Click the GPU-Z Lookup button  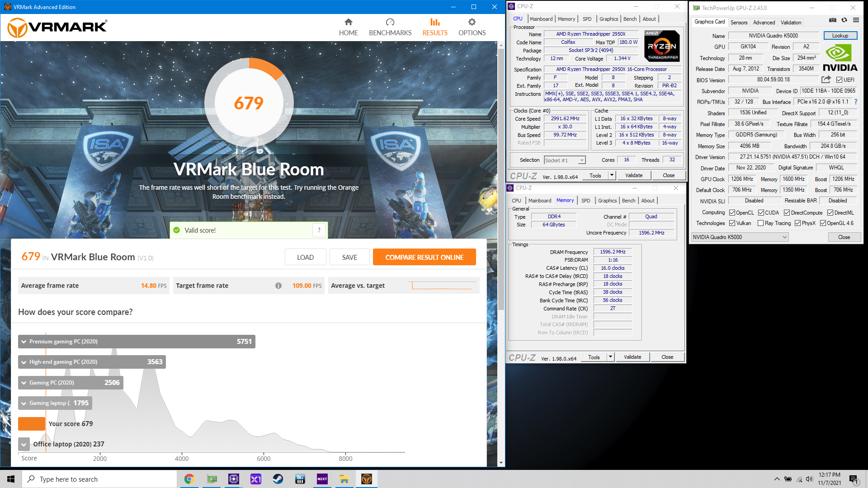[840, 36]
